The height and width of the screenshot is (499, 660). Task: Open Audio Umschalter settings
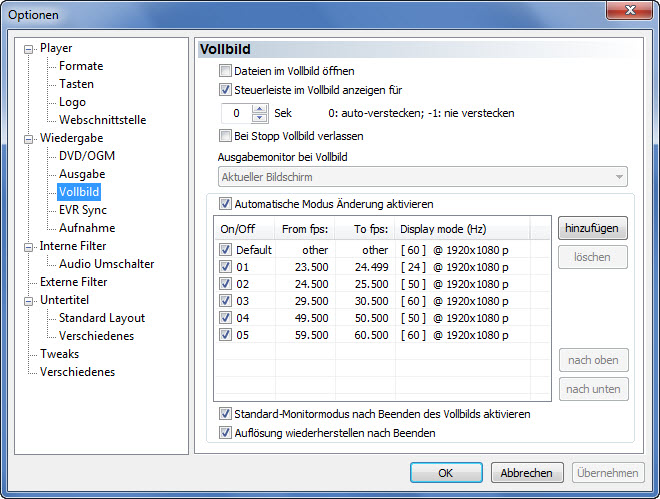[x=106, y=264]
